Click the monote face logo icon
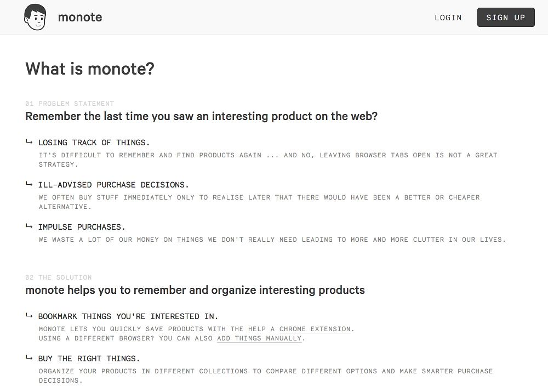The width and height of the screenshot is (548, 392). (x=35, y=18)
